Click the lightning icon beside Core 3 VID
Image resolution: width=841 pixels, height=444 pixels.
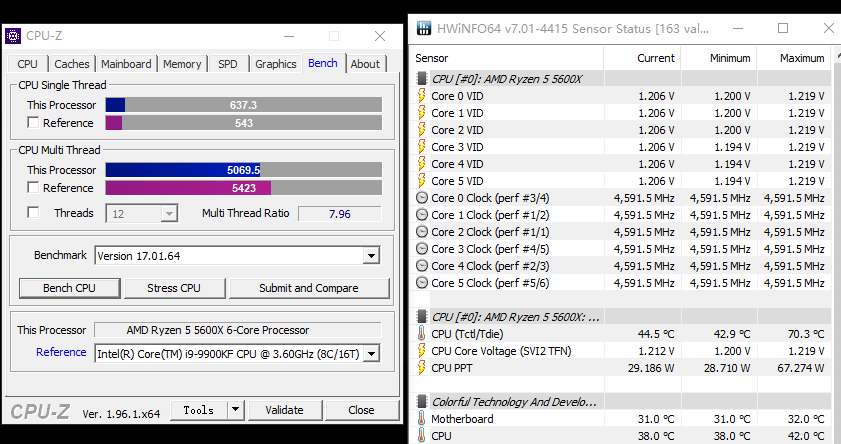coord(422,147)
